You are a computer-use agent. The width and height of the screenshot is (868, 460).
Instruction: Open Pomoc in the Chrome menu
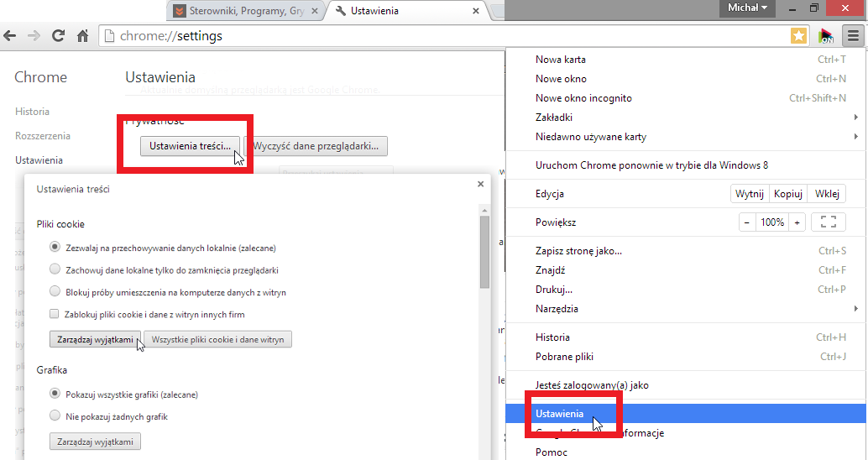coord(687,452)
